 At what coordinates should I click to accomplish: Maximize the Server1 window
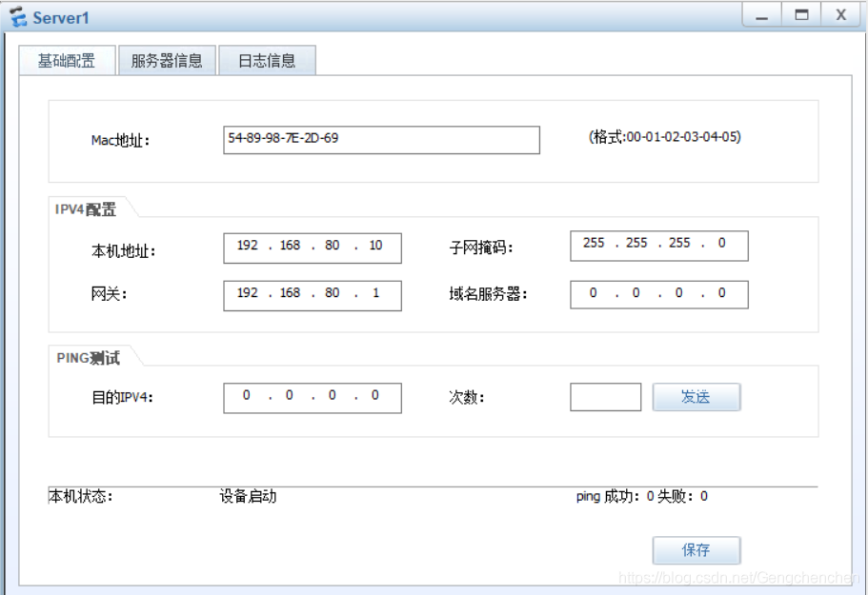pyautogui.click(x=801, y=15)
